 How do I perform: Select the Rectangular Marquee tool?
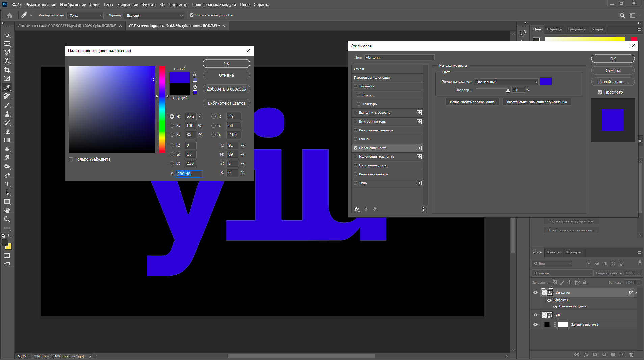pos(7,44)
